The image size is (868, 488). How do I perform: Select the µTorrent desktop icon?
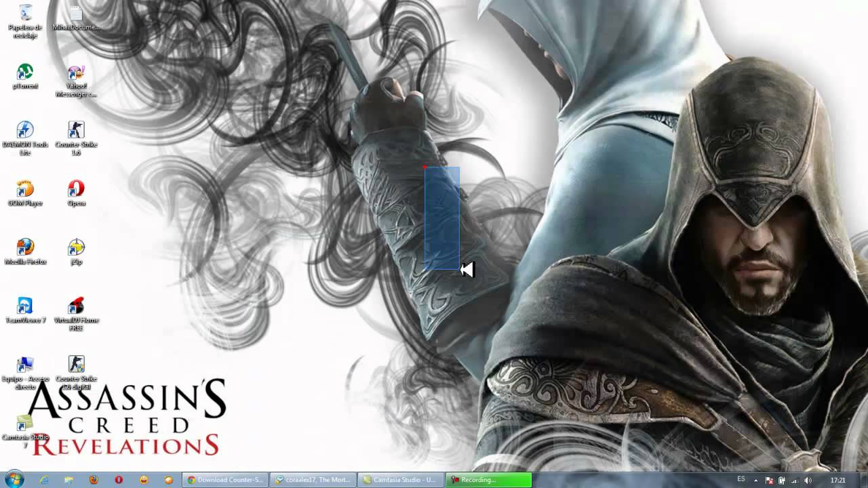tap(25, 76)
